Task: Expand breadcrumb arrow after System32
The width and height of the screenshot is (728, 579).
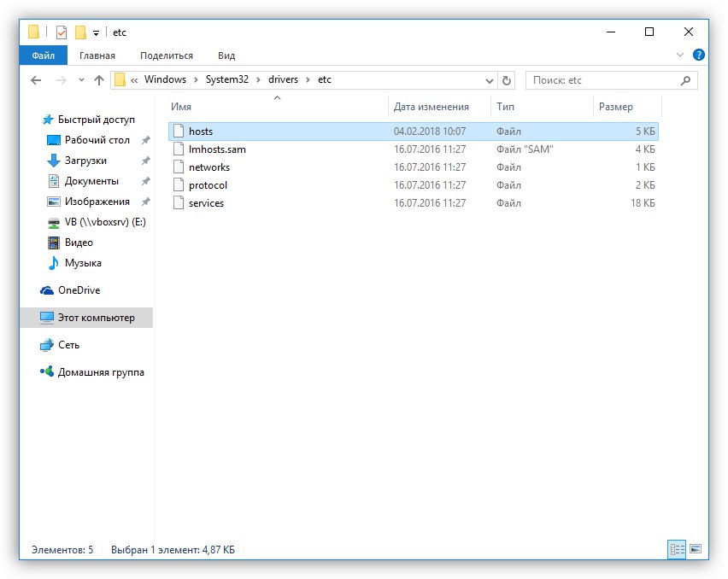Action: (x=259, y=80)
